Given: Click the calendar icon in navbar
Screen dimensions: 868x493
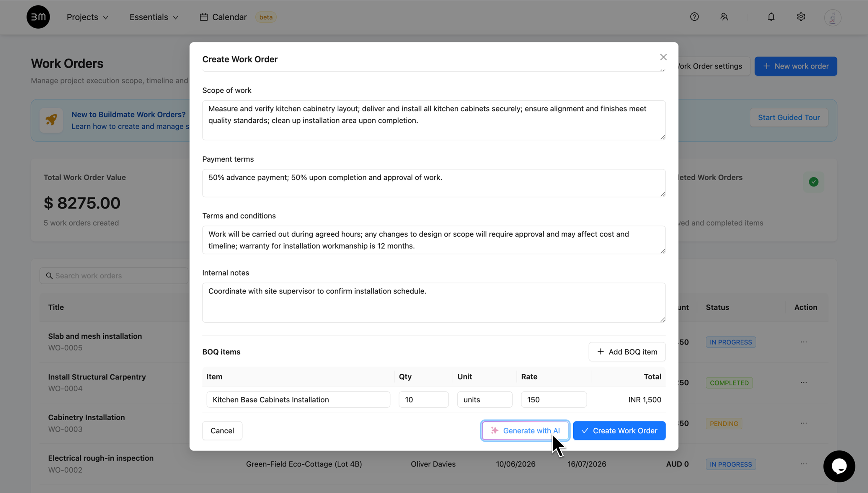Looking at the screenshot, I should click(x=203, y=17).
